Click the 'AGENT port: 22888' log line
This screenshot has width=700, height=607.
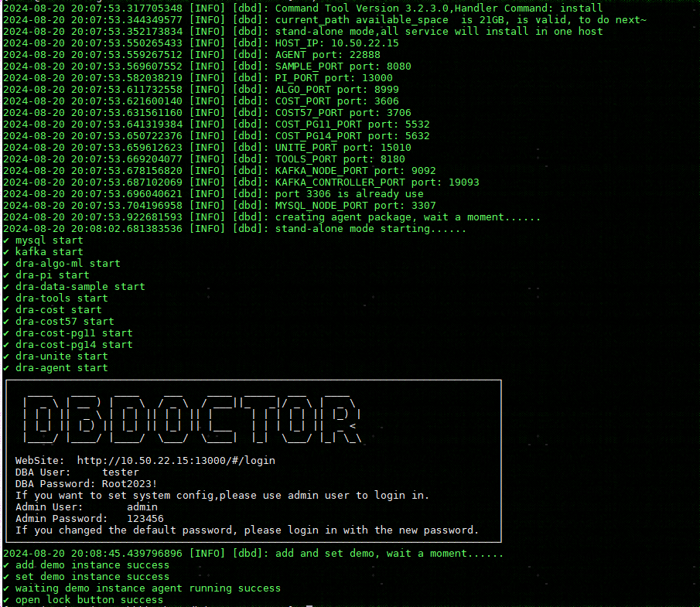coord(328,55)
